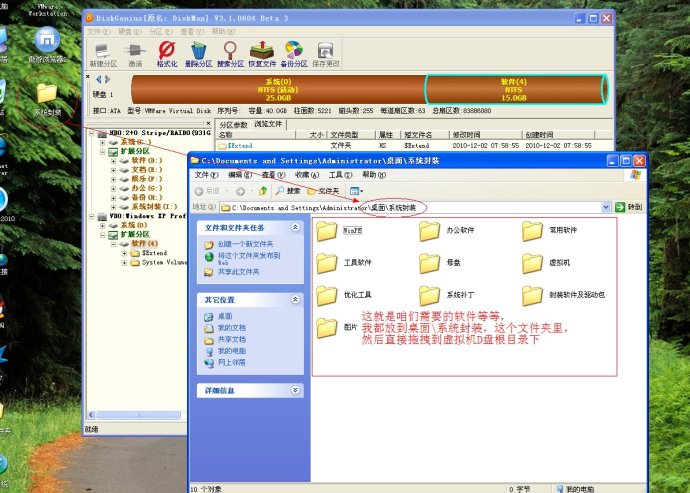This screenshot has height=493, width=690.
Task: Click the 转到 go button
Action: click(x=629, y=207)
